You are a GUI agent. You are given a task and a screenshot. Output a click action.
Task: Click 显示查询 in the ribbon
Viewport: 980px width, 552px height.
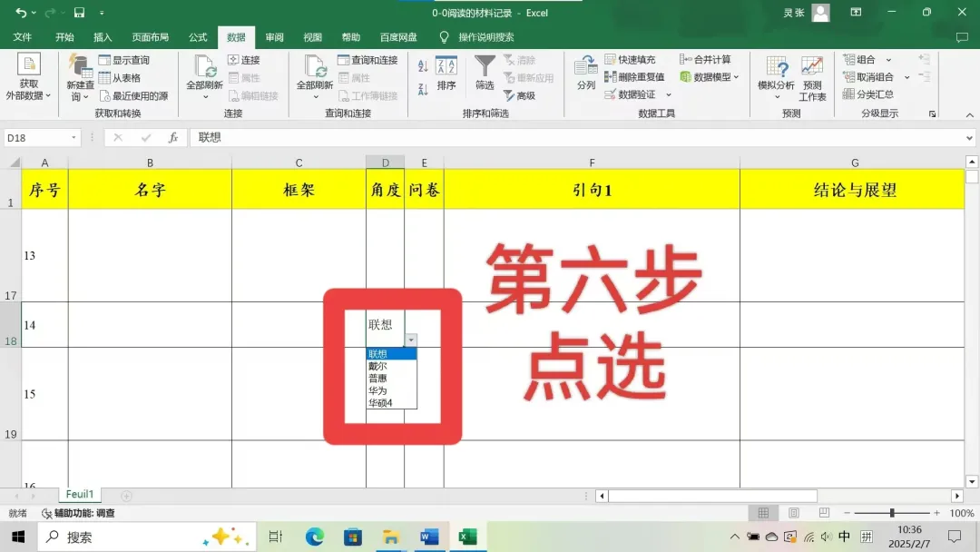tap(124, 60)
